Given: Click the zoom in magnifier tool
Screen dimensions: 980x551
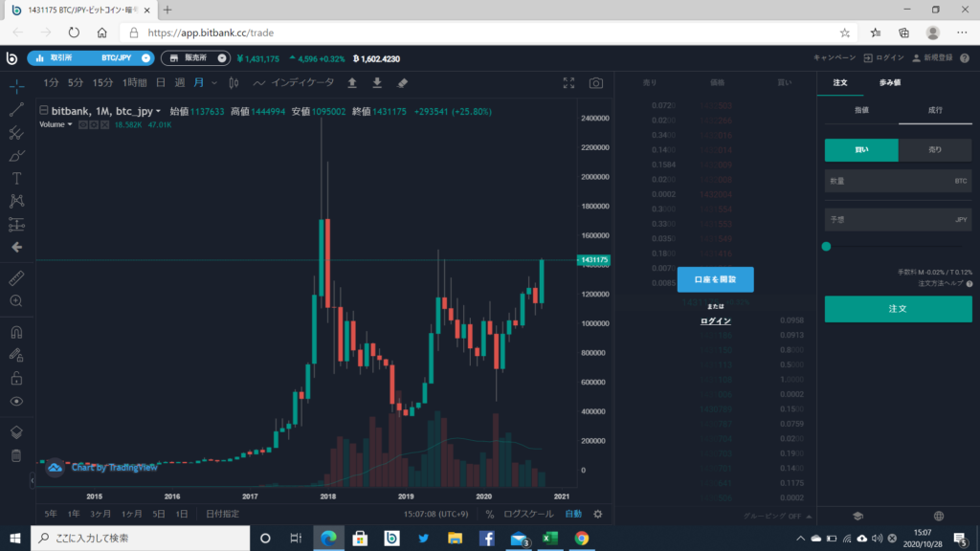Looking at the screenshot, I should [x=16, y=301].
